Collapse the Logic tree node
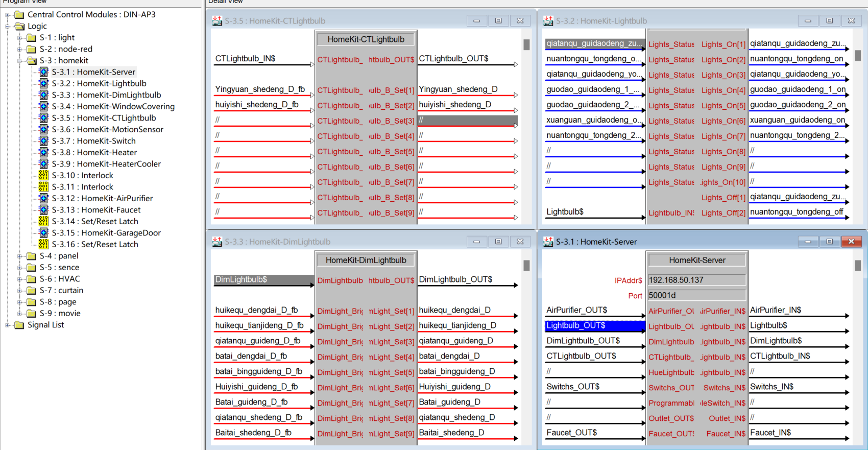This screenshot has height=450, width=868. pos(8,26)
